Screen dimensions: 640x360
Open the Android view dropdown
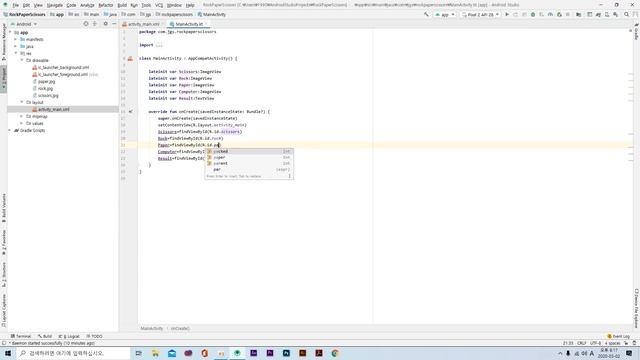(24, 24)
